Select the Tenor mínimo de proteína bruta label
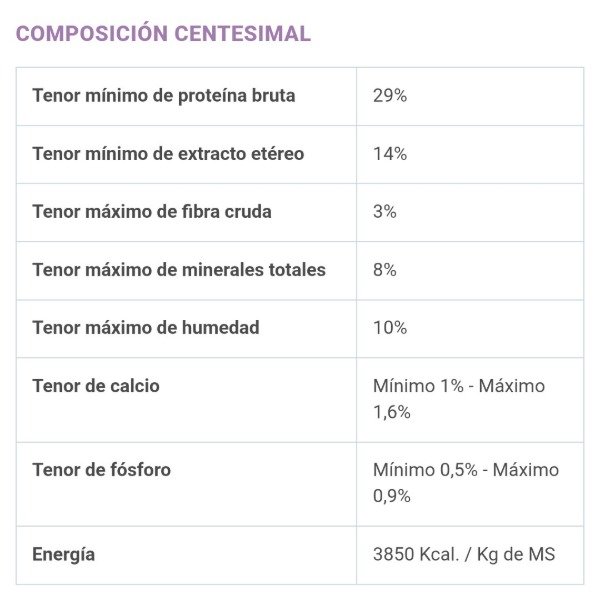 pos(164,96)
